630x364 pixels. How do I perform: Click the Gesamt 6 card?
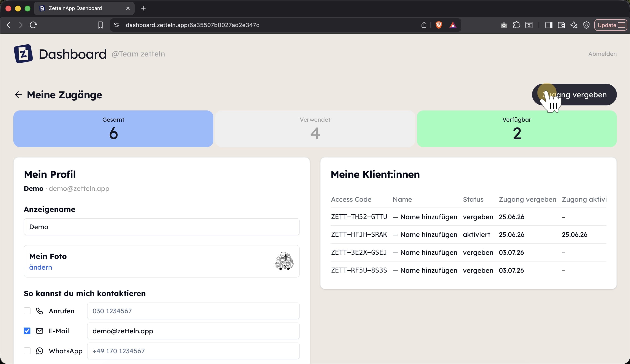pos(113,129)
